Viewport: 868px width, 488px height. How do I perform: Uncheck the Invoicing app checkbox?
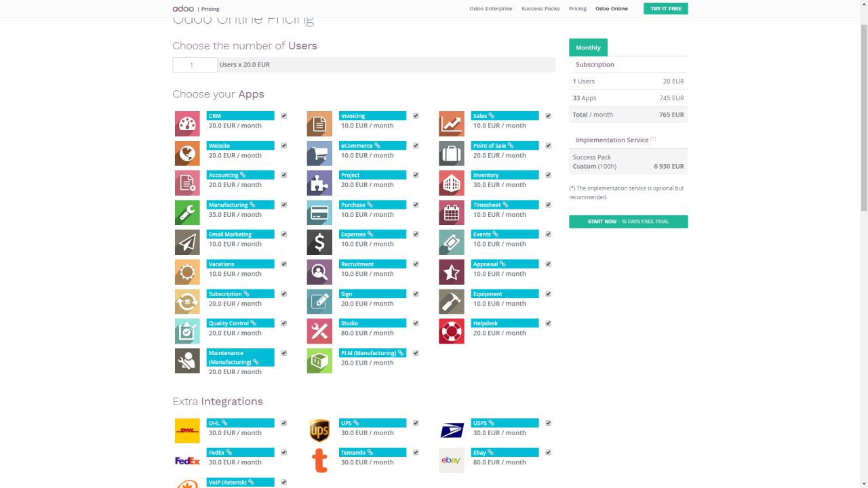click(x=416, y=116)
